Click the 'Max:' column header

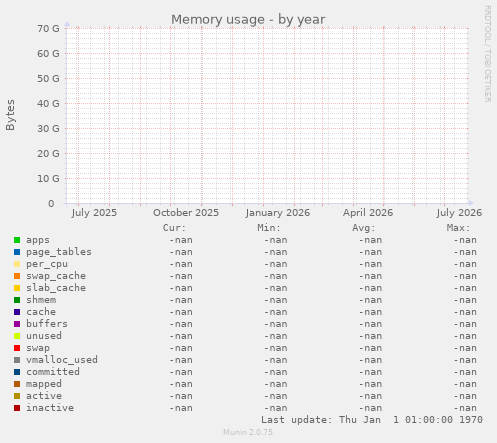(x=458, y=228)
